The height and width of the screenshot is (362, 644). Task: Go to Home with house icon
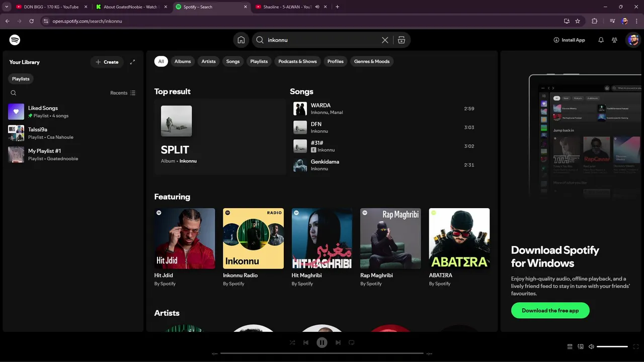242,40
